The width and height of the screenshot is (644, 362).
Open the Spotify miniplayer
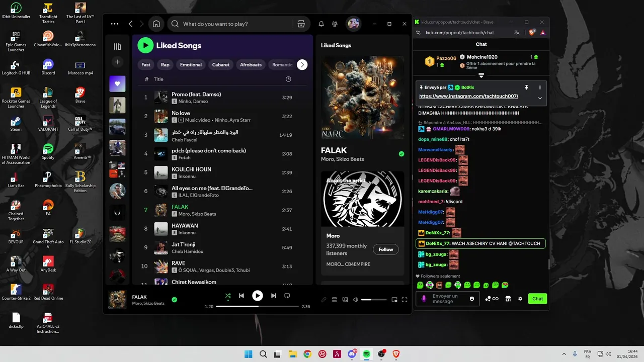(x=394, y=300)
